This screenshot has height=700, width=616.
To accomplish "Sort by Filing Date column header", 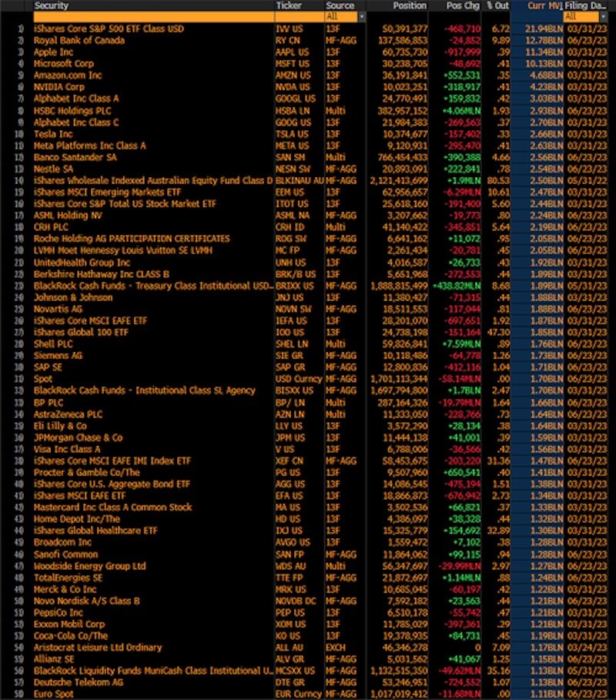I will pyautogui.click(x=586, y=5).
